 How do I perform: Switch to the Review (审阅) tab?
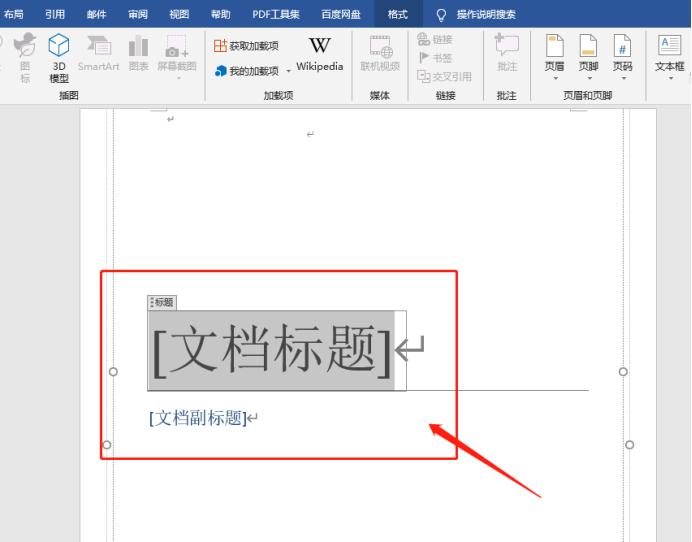tap(138, 15)
